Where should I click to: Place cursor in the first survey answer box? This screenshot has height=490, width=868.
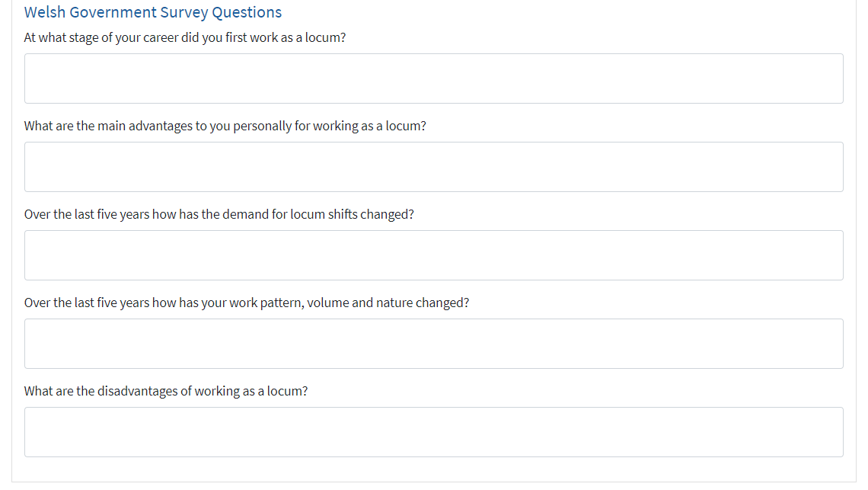433,78
